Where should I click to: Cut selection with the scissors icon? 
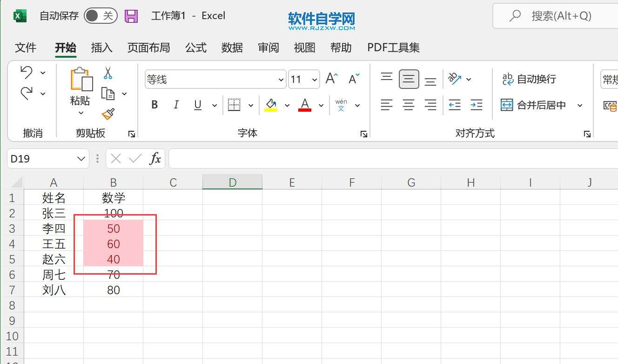click(108, 73)
